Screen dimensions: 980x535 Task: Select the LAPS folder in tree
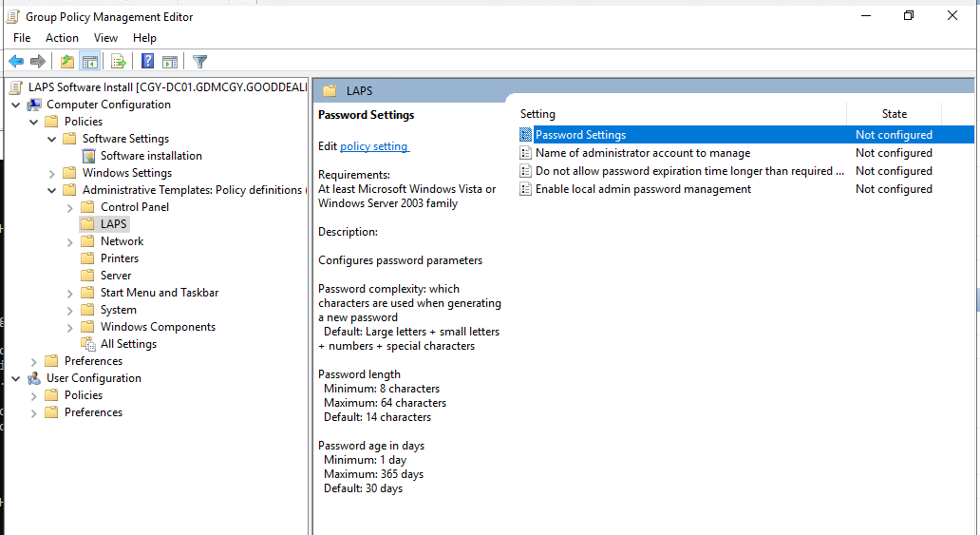[x=113, y=224]
